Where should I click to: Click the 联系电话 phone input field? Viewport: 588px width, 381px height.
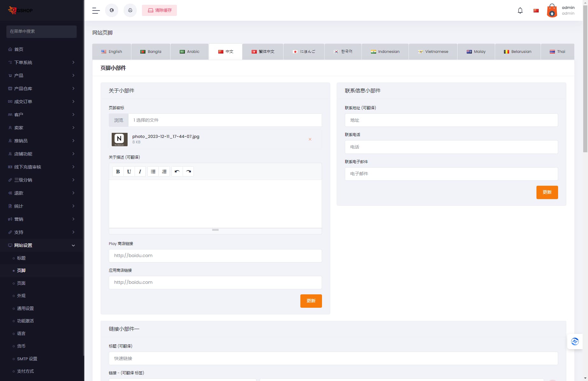(x=451, y=147)
